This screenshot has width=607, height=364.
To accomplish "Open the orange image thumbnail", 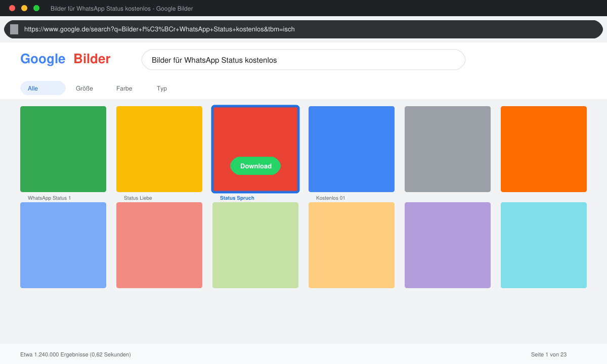I will click(x=544, y=149).
